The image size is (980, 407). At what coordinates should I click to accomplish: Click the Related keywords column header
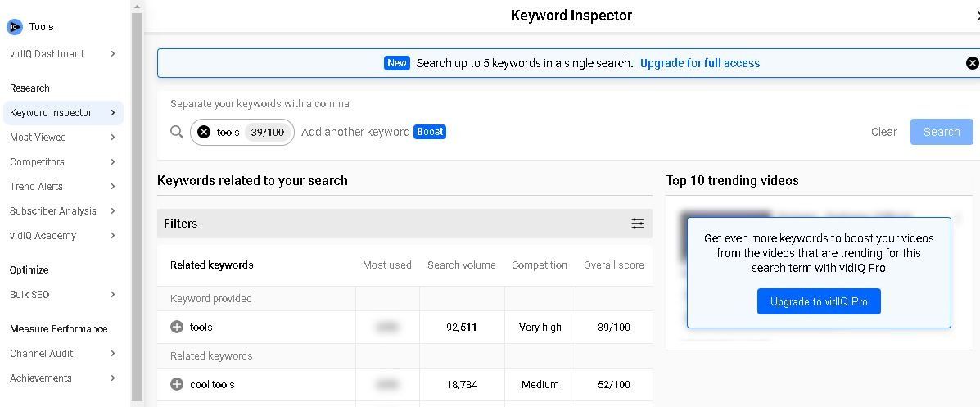tap(211, 265)
